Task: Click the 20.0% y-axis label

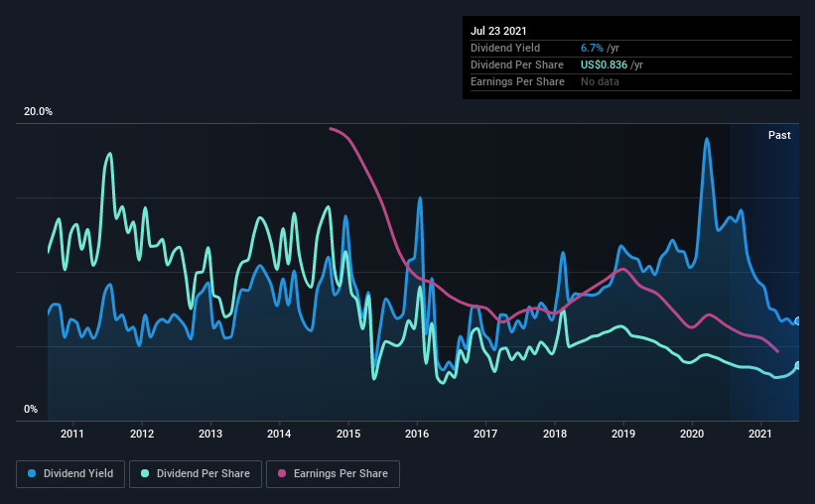Action: pos(38,112)
